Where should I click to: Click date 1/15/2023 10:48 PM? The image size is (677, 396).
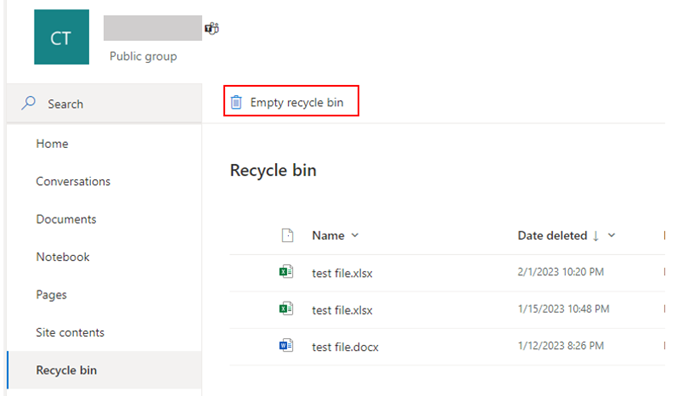coord(563,309)
